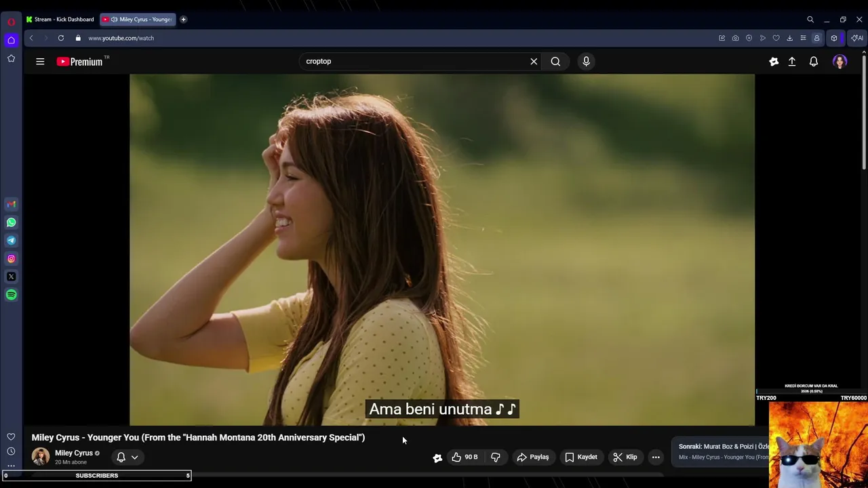Expand the subscription options chevron

[135, 457]
